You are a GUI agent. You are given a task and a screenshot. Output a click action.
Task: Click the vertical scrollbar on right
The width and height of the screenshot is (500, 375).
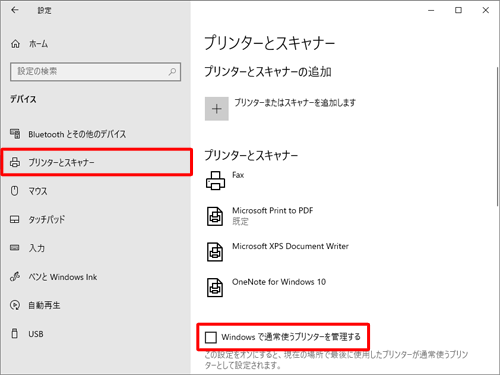pos(497,137)
